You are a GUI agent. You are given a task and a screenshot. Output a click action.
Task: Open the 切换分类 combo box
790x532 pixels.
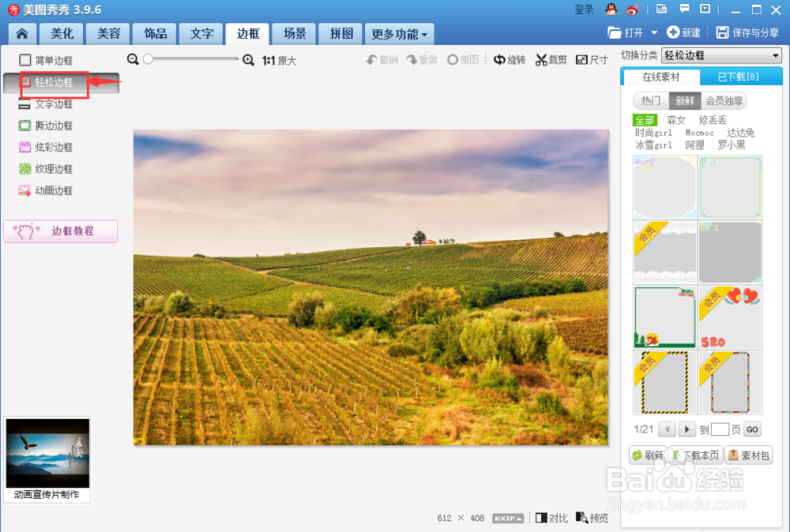click(721, 55)
